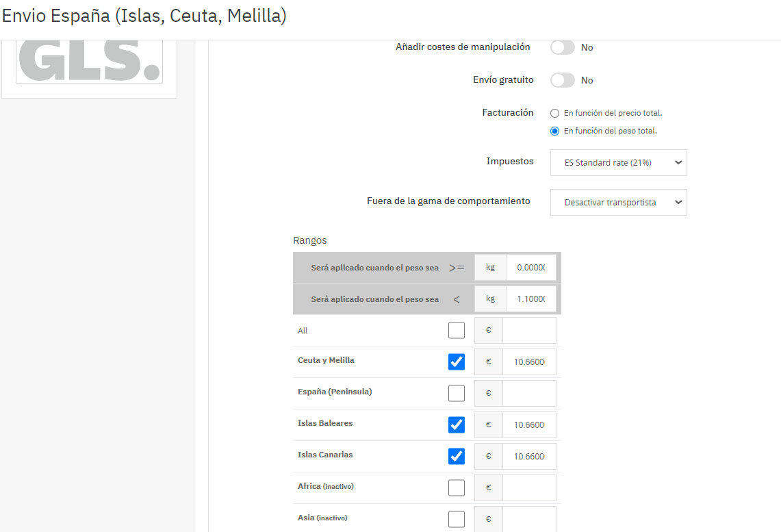
Task: Check the All zones checkbox
Action: pyautogui.click(x=457, y=331)
